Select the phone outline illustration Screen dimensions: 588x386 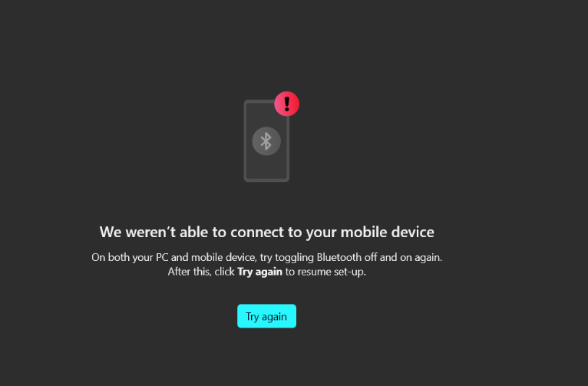[x=266, y=140]
